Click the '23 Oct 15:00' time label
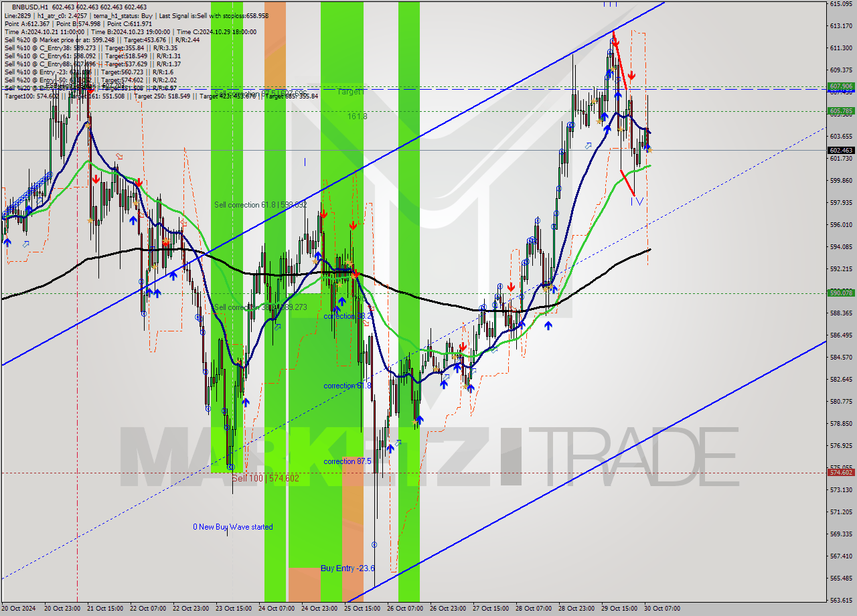 tap(233, 609)
